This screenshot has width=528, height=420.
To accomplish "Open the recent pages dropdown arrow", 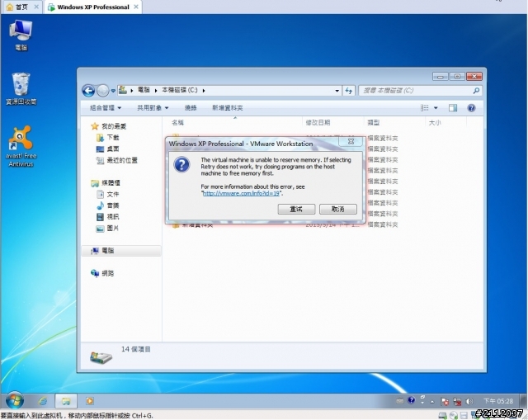I will (x=113, y=91).
